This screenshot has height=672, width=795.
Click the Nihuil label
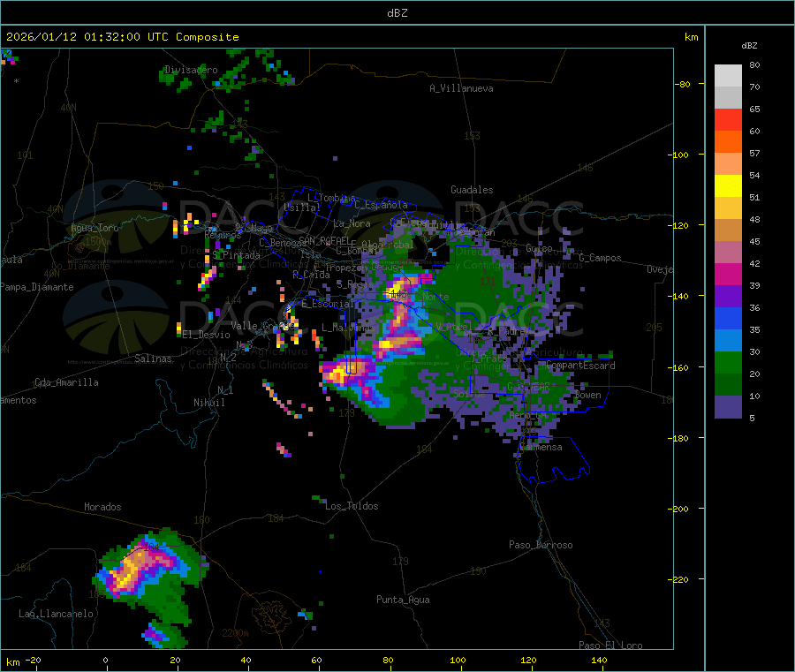click(208, 403)
